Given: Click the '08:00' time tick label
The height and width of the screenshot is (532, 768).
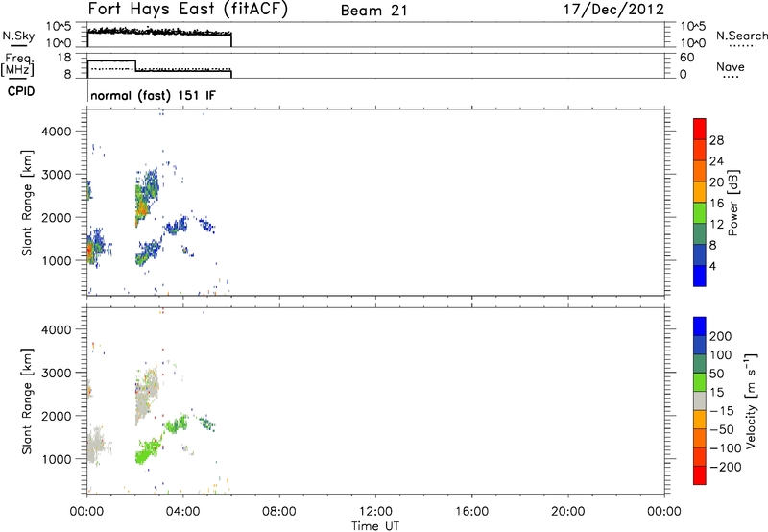Looking at the screenshot, I should [278, 512].
